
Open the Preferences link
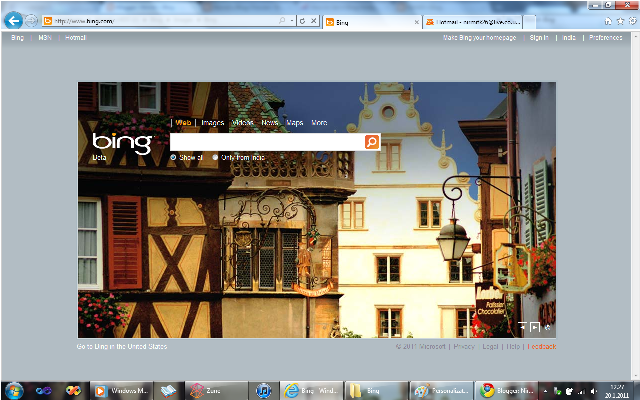[x=605, y=37]
